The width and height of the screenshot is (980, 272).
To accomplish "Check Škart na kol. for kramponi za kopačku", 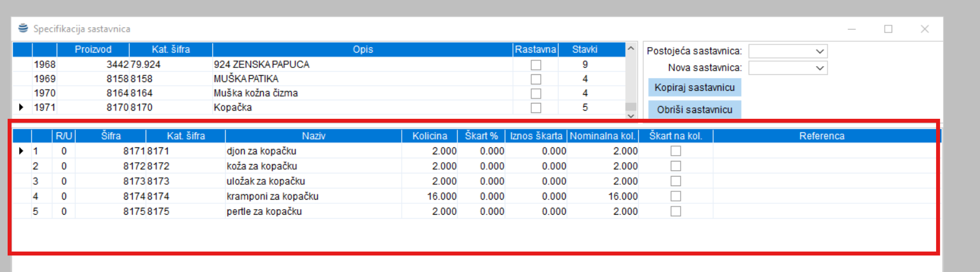I will pyautogui.click(x=676, y=196).
